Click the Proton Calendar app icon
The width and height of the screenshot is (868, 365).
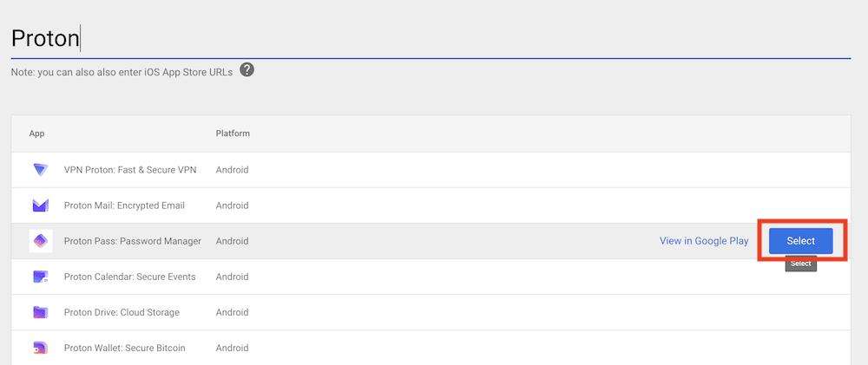coord(41,277)
